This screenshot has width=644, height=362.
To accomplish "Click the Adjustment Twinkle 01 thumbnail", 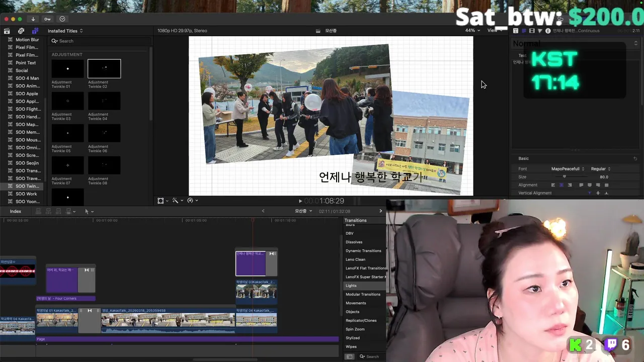I will click(x=67, y=68).
